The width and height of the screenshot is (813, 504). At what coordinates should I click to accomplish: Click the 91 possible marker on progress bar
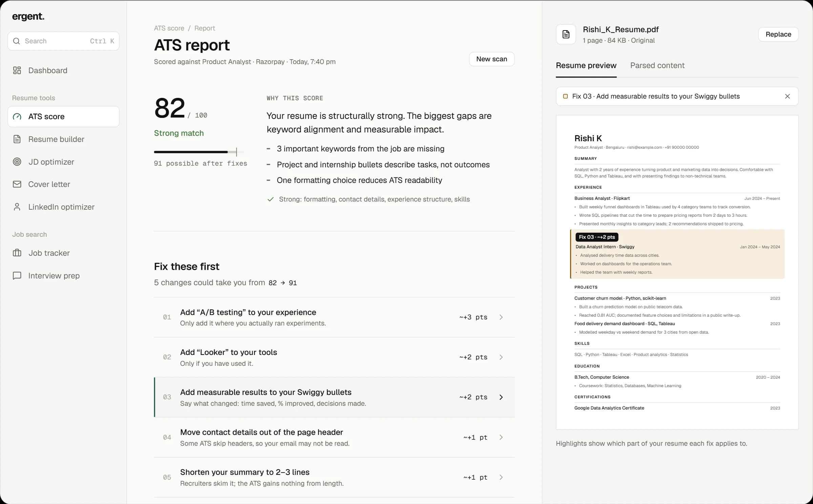click(x=236, y=152)
